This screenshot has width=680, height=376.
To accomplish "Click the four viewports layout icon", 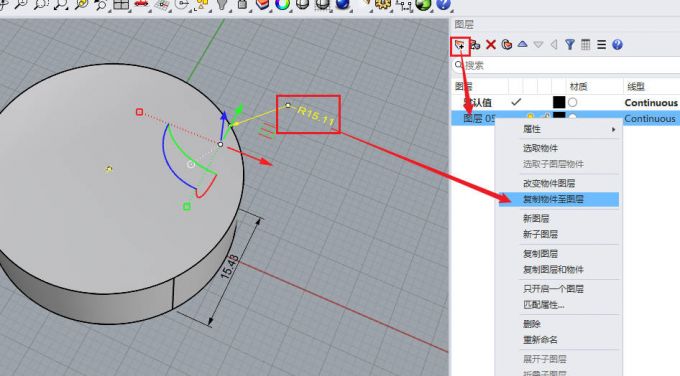I will pyautogui.click(x=121, y=4).
